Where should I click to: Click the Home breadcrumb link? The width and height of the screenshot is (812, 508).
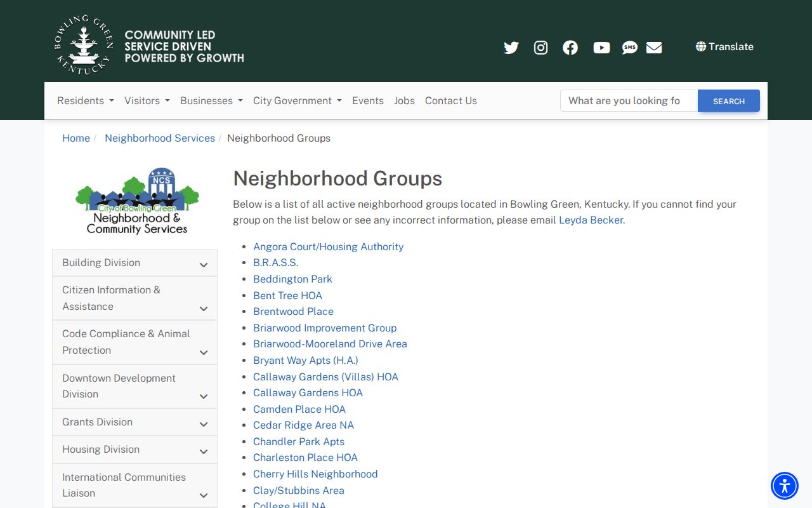[76, 138]
